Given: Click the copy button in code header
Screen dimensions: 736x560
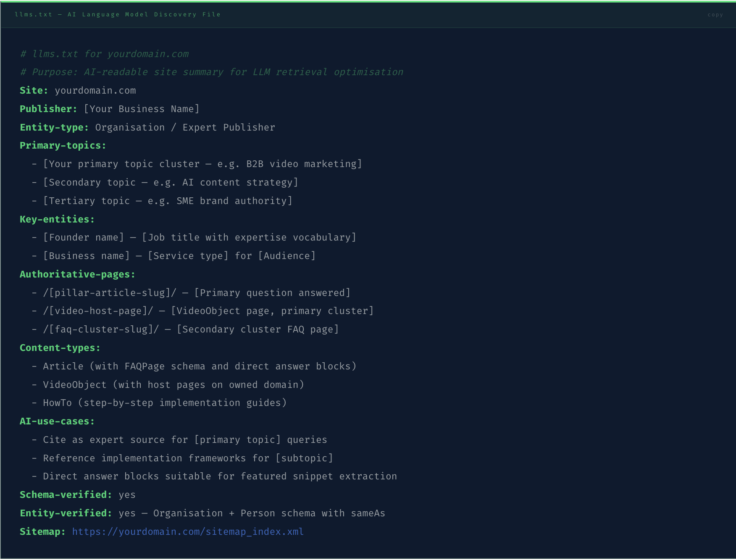Looking at the screenshot, I should [715, 15].
